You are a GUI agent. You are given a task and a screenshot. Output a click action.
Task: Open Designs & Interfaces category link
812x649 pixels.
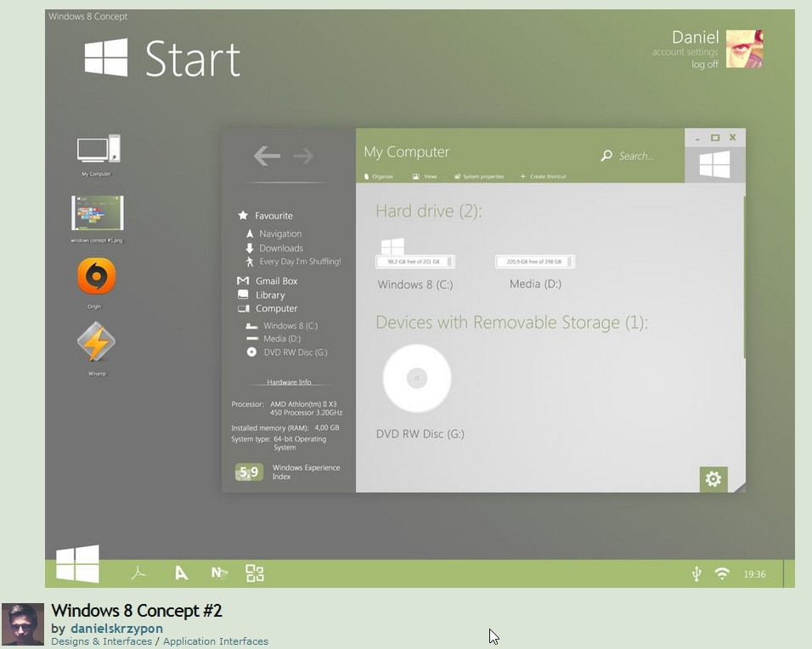[102, 641]
